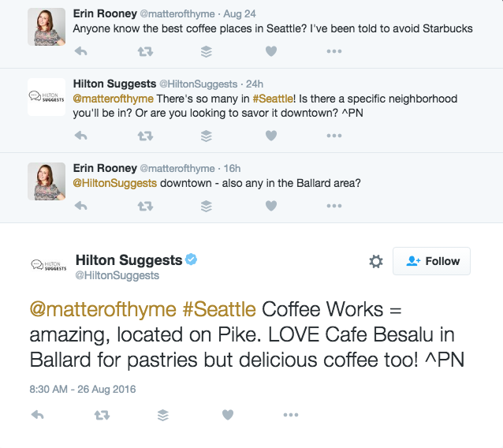The image size is (503, 448).
Task: Click the stack icon on Erin's first tweet
Action: (x=207, y=51)
